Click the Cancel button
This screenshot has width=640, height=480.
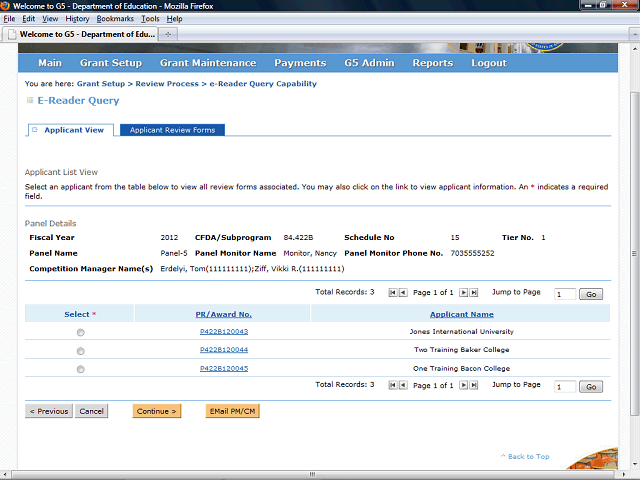point(91,411)
